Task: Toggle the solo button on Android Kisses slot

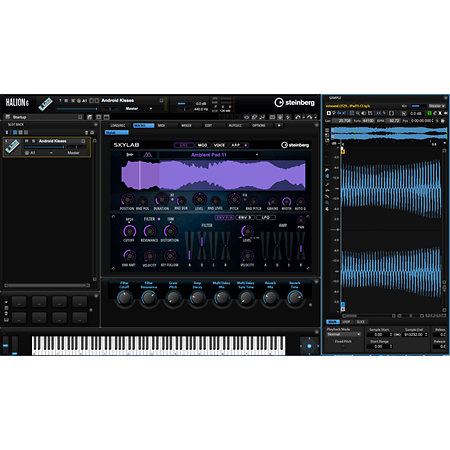Action: [x=33, y=141]
